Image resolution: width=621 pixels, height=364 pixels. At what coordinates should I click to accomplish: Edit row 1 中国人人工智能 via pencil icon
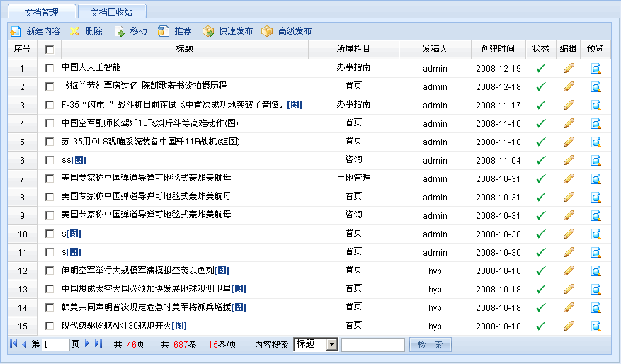[569, 68]
